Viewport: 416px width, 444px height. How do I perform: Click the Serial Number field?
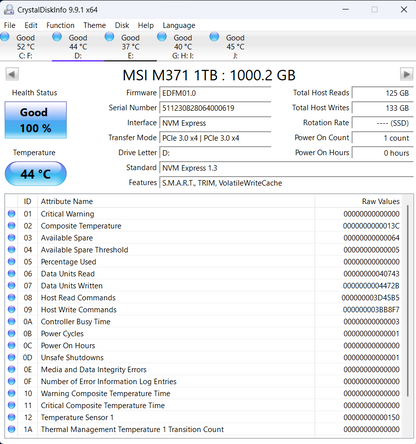click(215, 108)
